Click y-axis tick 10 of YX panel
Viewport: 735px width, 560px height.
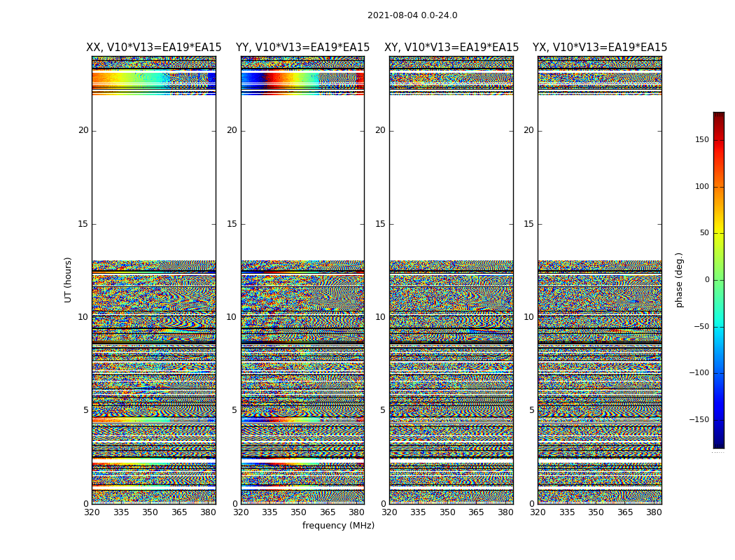pyautogui.click(x=528, y=317)
